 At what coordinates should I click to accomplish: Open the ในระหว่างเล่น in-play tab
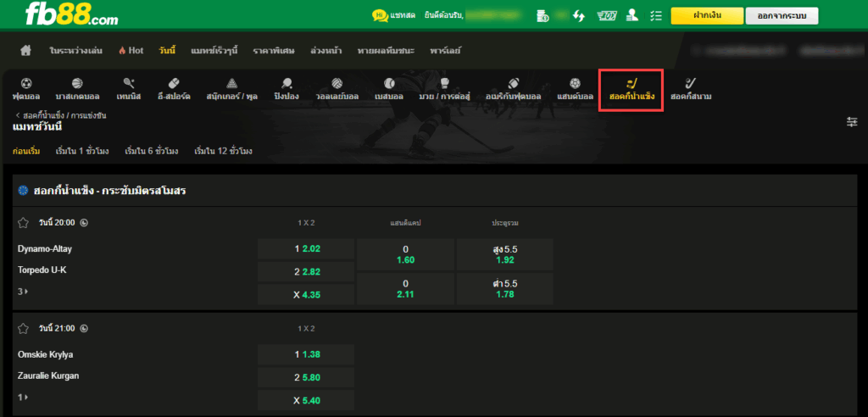pyautogui.click(x=75, y=50)
